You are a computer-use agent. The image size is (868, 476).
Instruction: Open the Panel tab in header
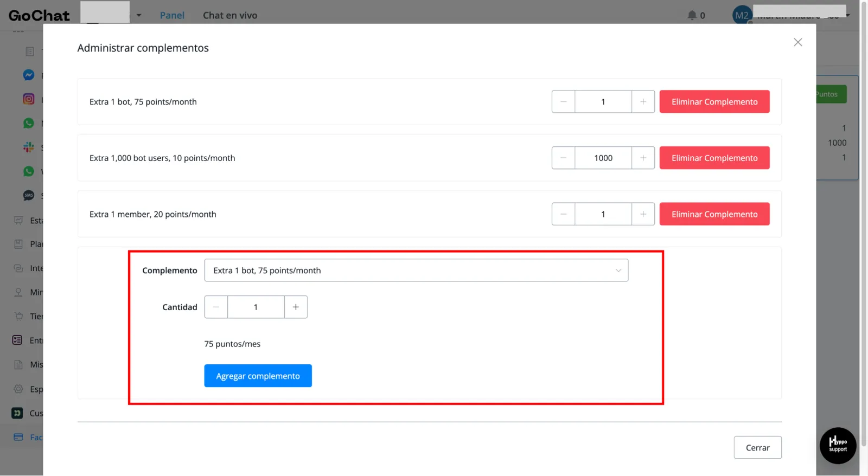tap(172, 15)
